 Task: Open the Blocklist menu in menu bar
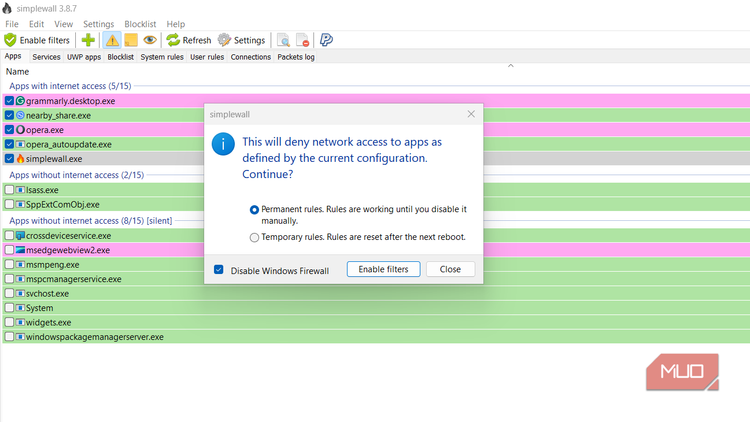click(140, 24)
